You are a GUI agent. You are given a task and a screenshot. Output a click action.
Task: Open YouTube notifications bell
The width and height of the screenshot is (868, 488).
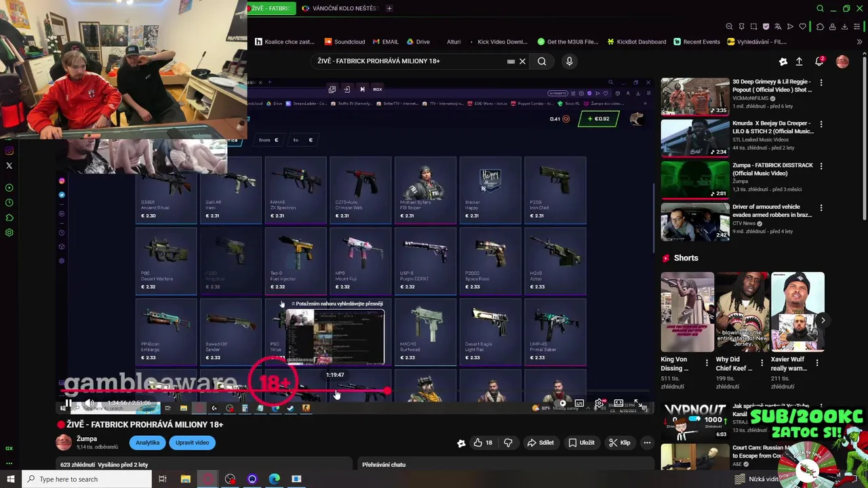pyautogui.click(x=819, y=61)
